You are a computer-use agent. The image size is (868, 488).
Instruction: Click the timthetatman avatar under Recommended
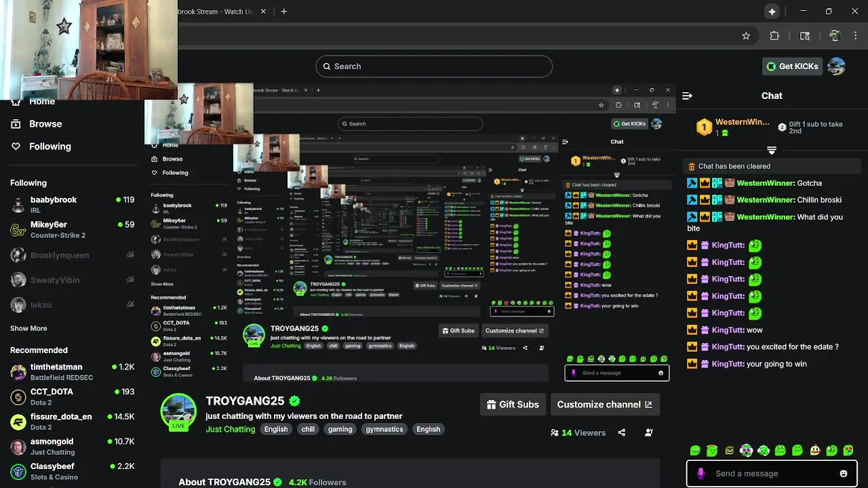tap(18, 371)
